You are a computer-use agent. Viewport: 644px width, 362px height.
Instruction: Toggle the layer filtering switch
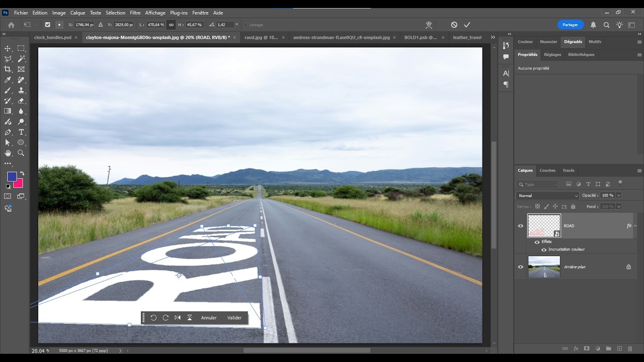(x=620, y=183)
